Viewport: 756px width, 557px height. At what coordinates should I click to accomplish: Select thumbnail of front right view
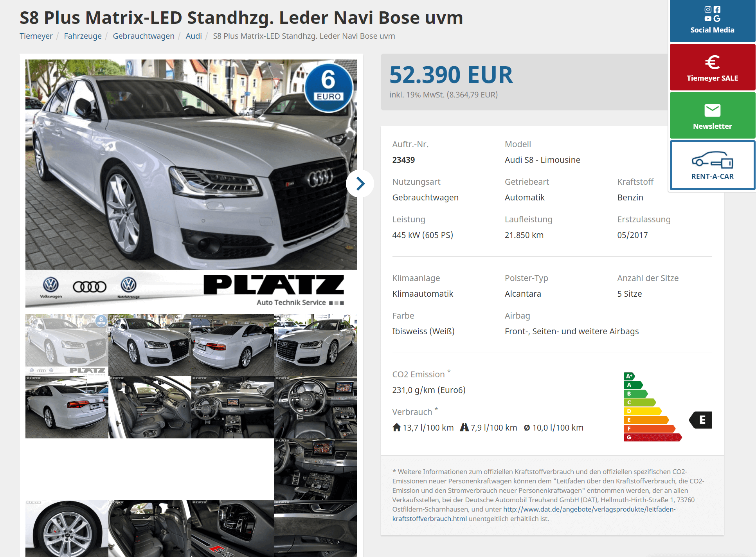point(316,345)
